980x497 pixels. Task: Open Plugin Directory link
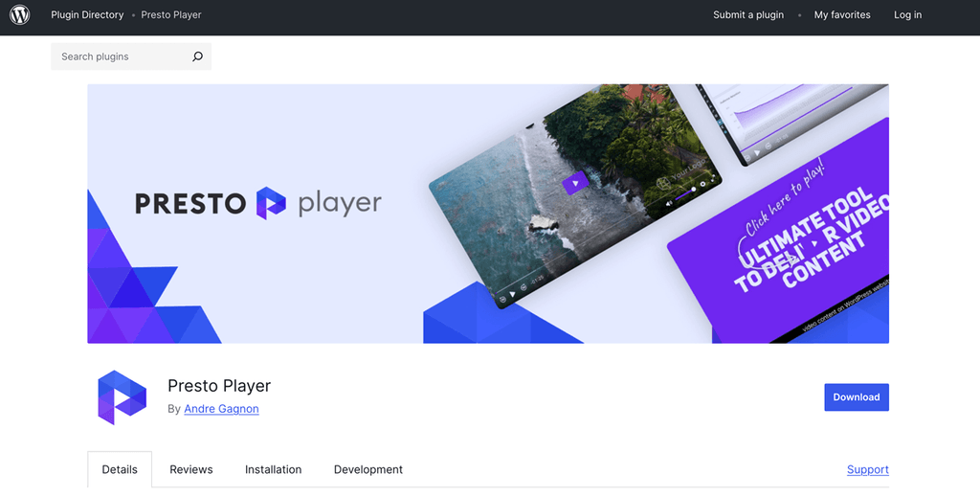(x=87, y=14)
